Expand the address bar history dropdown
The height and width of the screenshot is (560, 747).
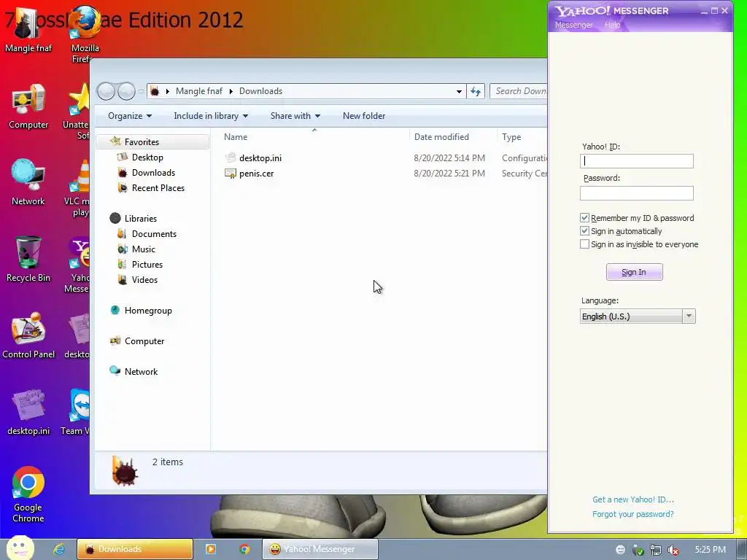point(459,91)
